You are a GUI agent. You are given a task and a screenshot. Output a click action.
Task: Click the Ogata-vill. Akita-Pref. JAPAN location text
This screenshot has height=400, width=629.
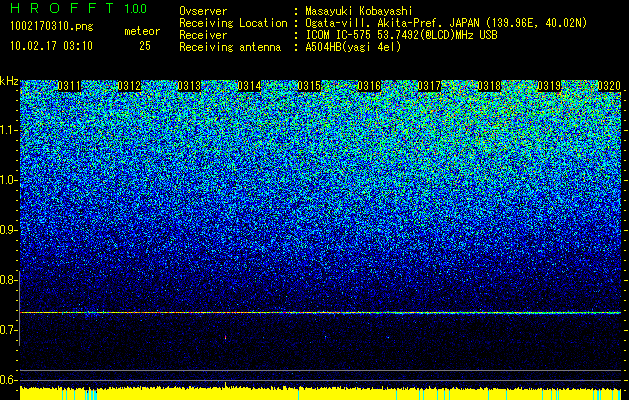446,23
